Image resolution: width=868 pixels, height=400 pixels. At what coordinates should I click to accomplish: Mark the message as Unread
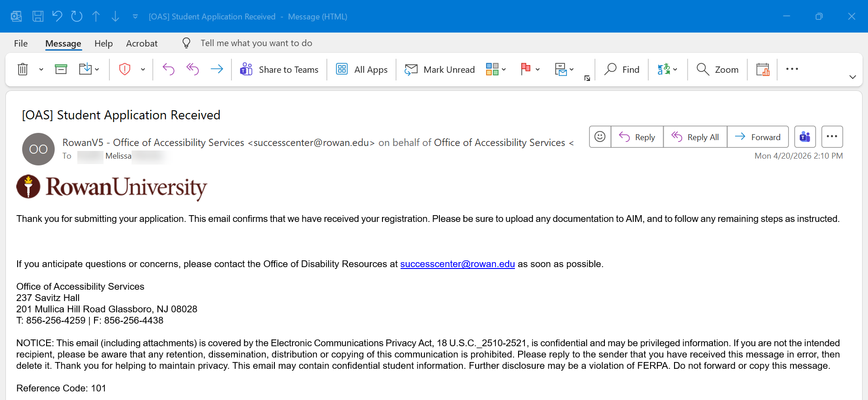[440, 69]
